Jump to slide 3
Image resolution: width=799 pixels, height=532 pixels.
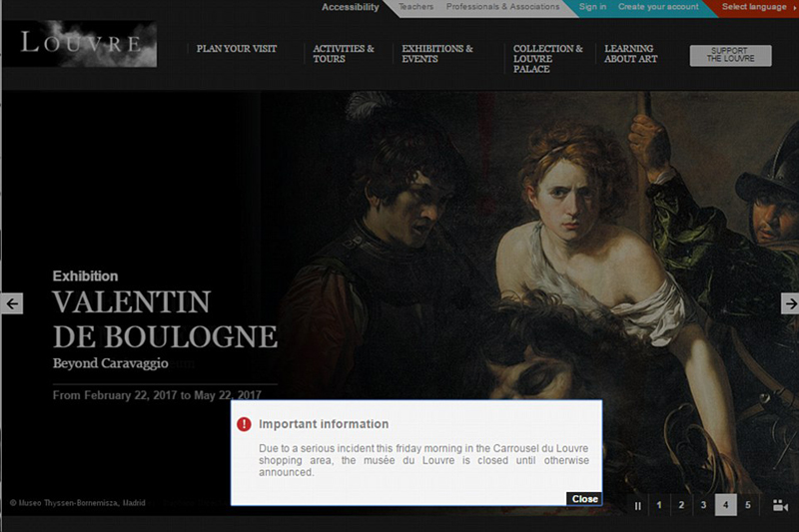click(x=704, y=505)
